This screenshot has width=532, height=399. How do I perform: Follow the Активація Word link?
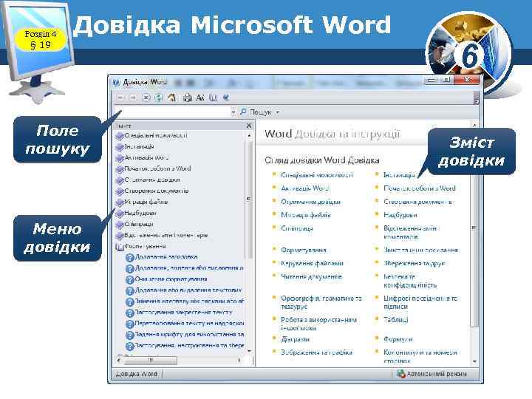point(305,188)
